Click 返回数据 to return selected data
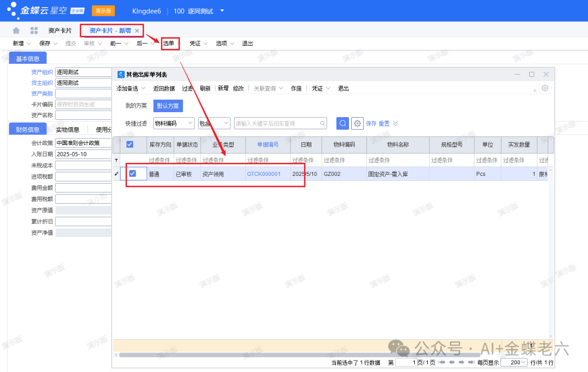588x372 pixels. point(164,88)
